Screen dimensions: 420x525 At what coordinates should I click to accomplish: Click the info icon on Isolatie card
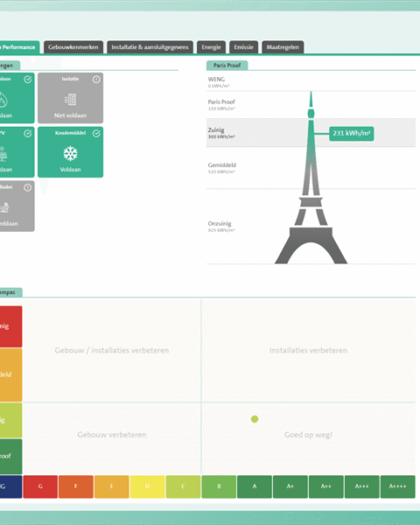pos(96,80)
